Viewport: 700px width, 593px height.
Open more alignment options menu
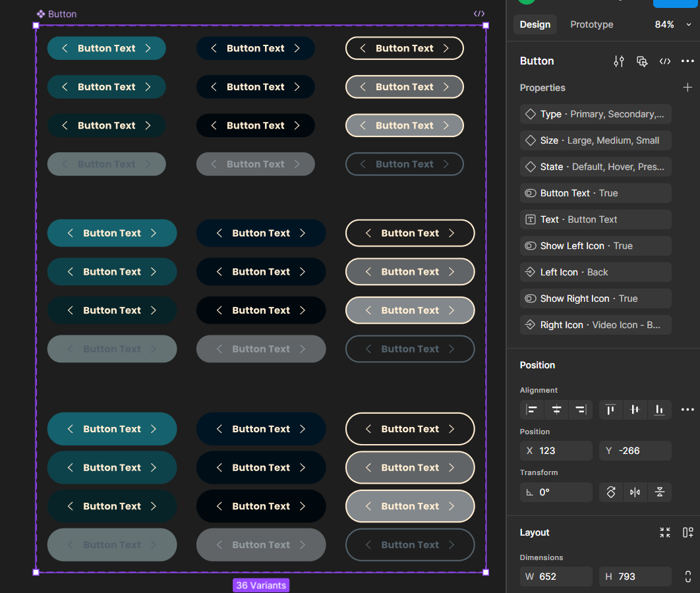pyautogui.click(x=687, y=410)
